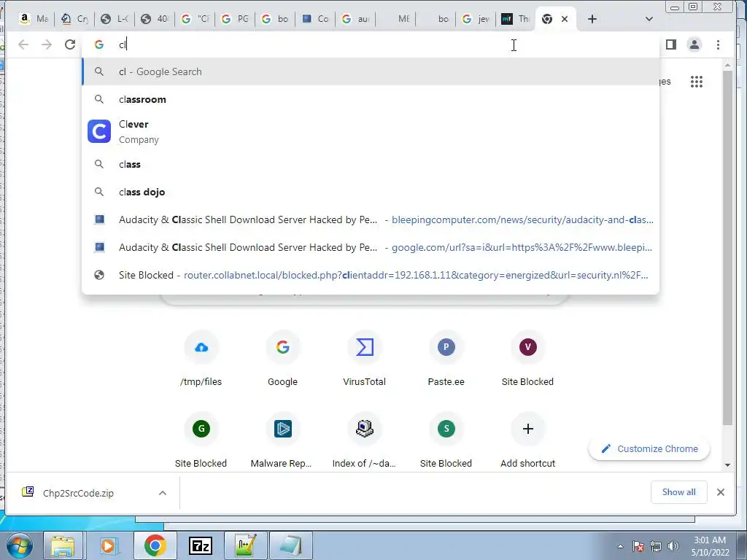Open the downloaded Chp2SrcCode.zip
The height and width of the screenshot is (560, 747).
click(78, 493)
